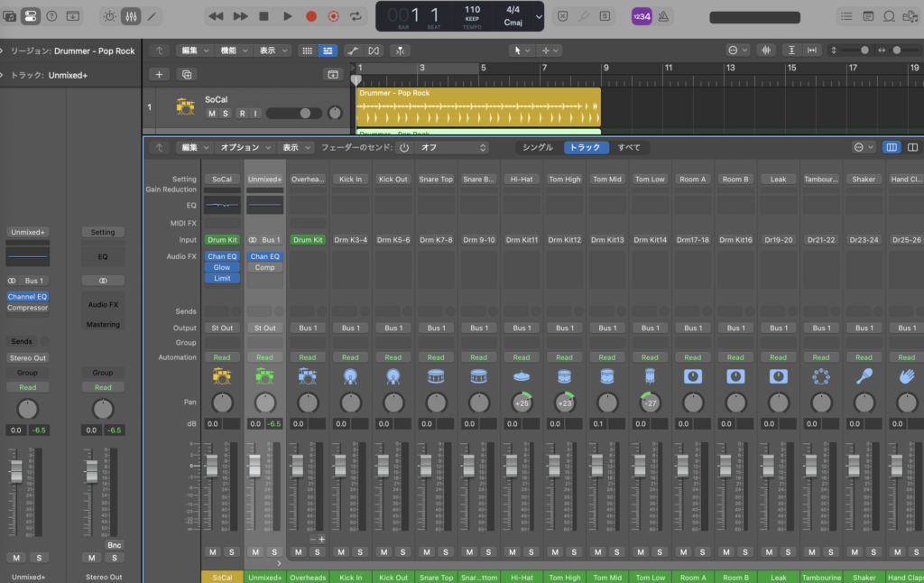Switch mixer to トラック view
This screenshot has height=583, width=924.
tap(585, 147)
